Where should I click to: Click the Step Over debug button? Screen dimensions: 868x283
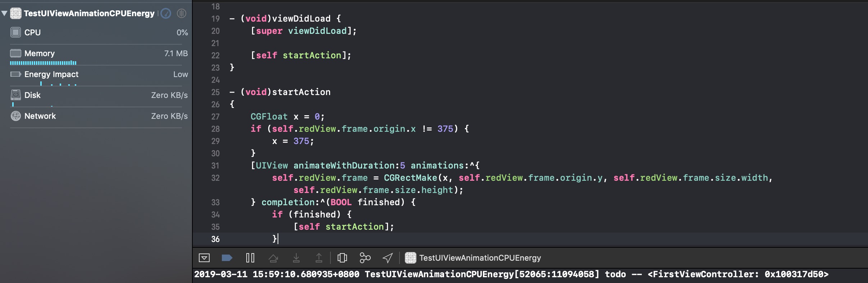[273, 258]
